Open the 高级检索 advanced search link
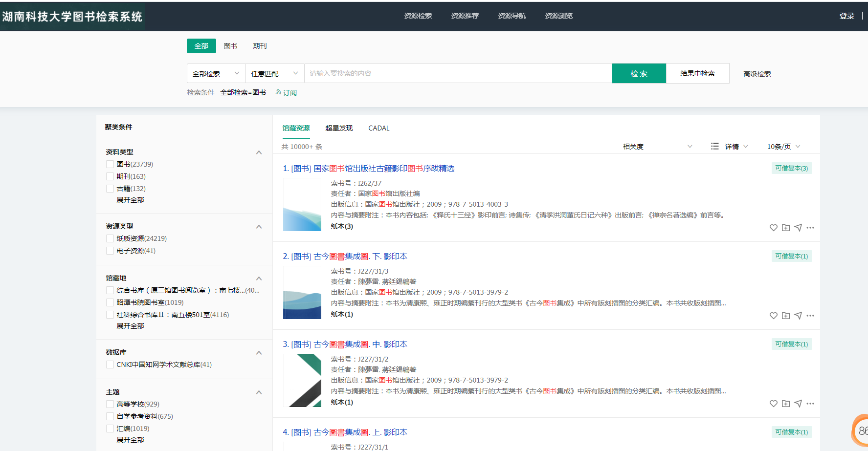 757,74
